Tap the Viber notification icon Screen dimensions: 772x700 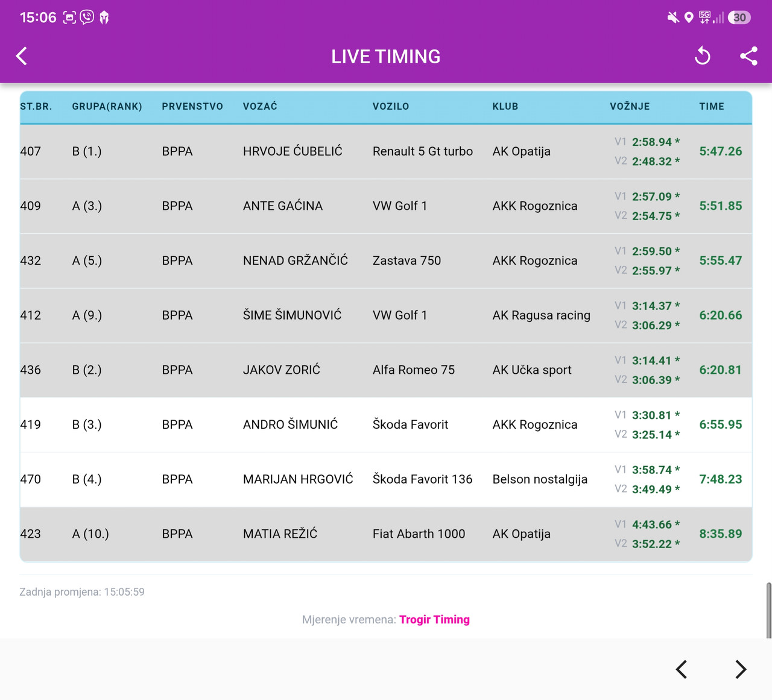pos(87,17)
